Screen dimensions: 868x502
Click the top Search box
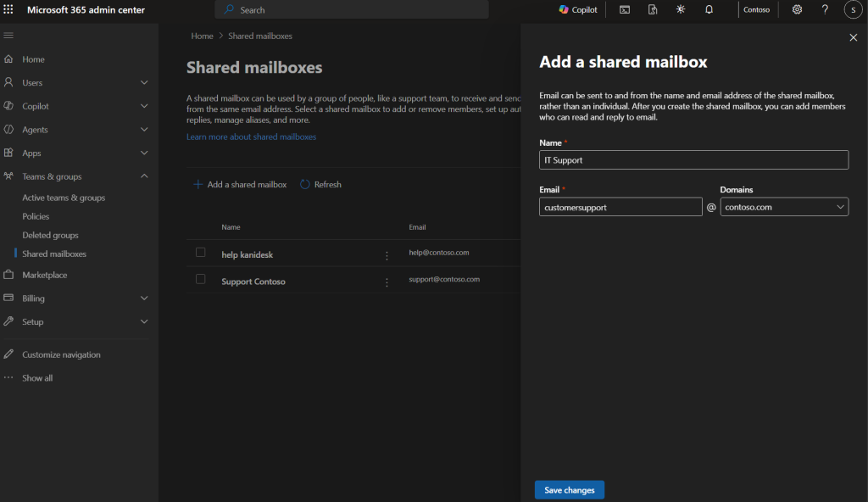[352, 9]
